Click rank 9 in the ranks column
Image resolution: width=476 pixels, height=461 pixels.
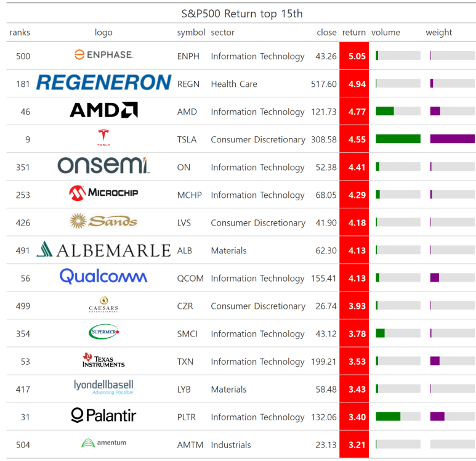tap(28, 139)
